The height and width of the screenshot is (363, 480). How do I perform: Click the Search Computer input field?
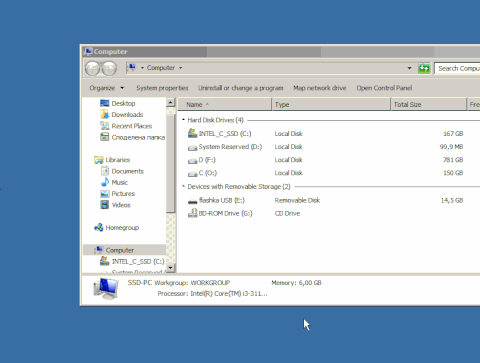[x=457, y=68]
